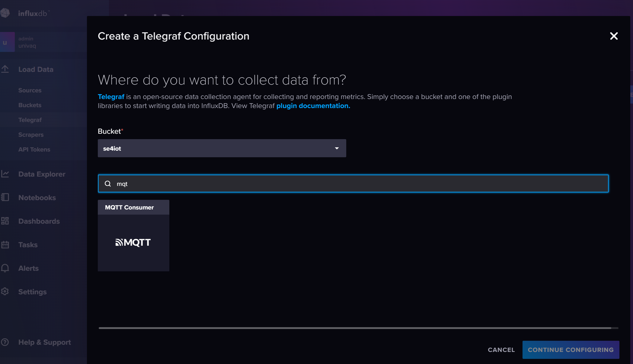
Task: Click the Load Data upload icon
Action: [x=5, y=69]
